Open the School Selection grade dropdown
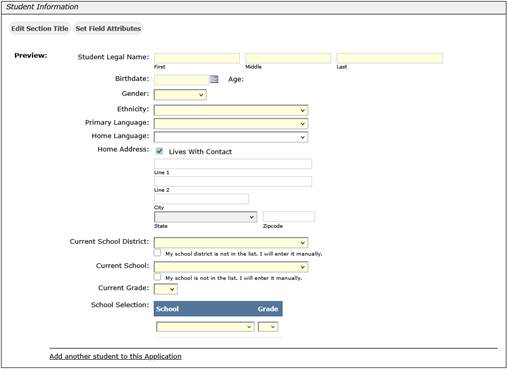The height and width of the screenshot is (369, 508). coord(268,327)
